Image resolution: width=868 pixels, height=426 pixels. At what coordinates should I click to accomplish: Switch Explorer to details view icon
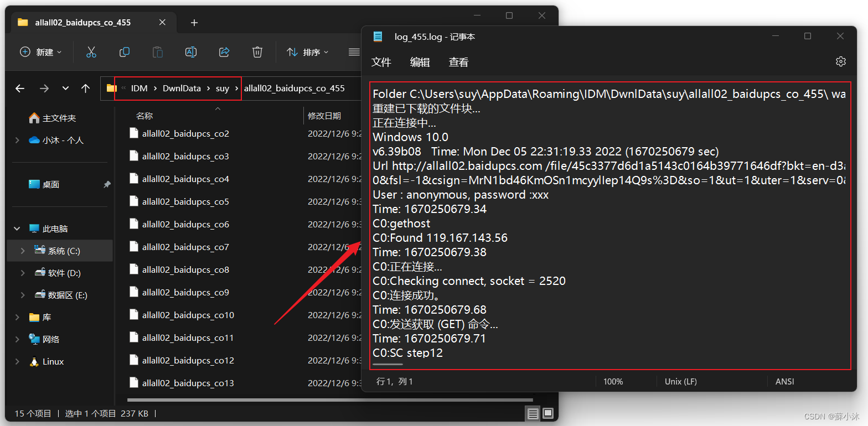533,413
